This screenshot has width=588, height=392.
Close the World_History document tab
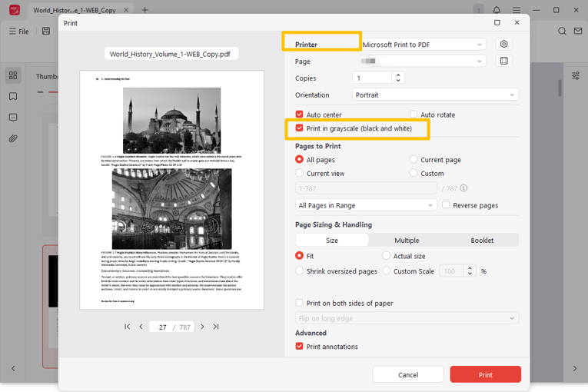pos(126,10)
